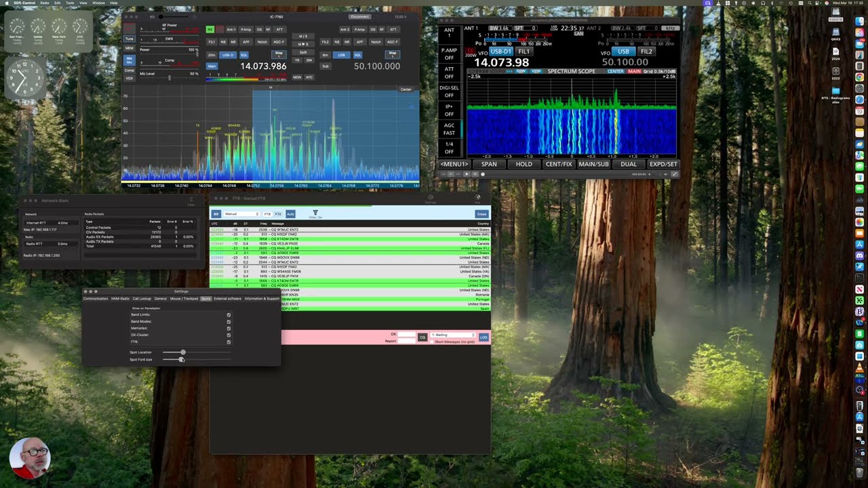Click EXPD/SET on the radio screen
The image size is (868, 488).
point(663,164)
